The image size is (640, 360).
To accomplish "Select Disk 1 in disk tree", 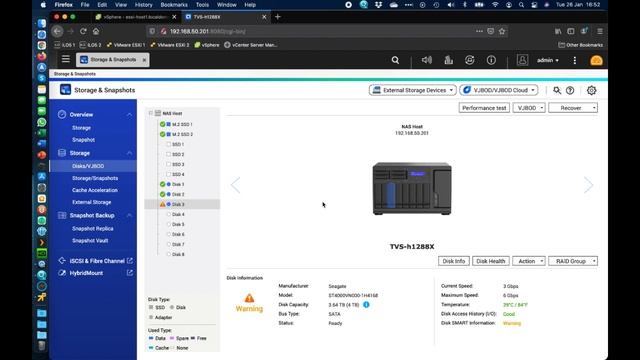I will pyautogui.click(x=178, y=184).
